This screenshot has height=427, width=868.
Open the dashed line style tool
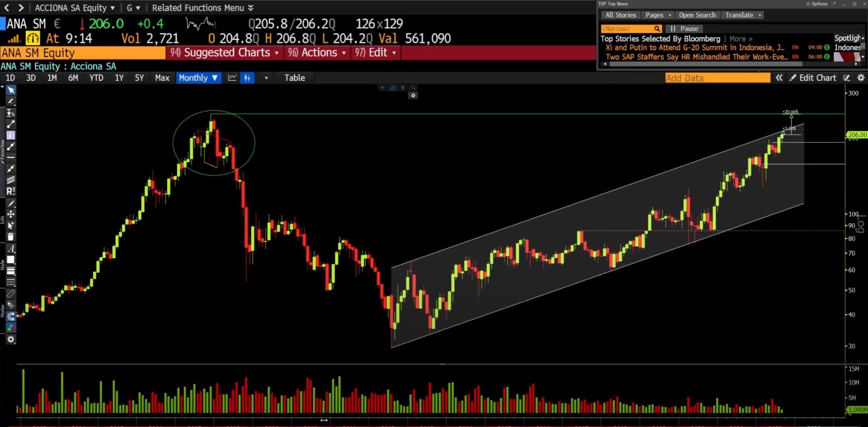11,282
